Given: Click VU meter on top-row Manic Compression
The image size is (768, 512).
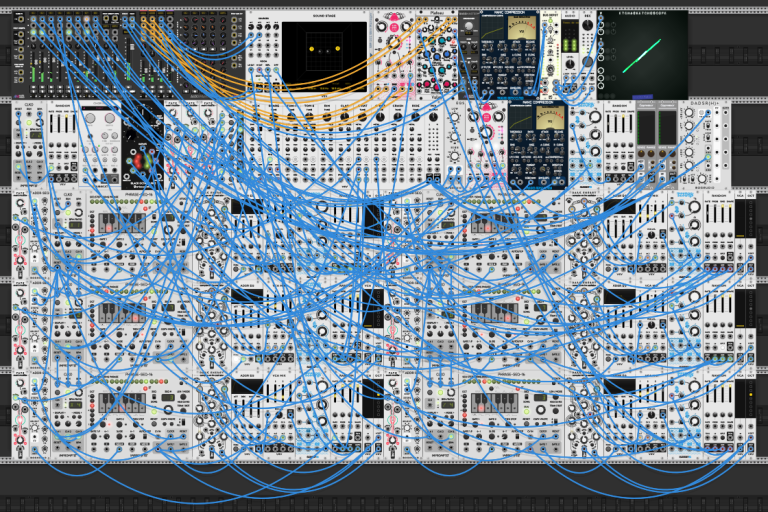Looking at the screenshot, I should 521,27.
